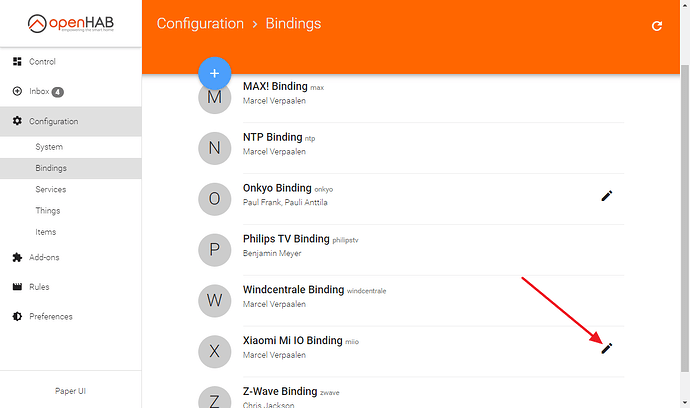Image resolution: width=690 pixels, height=408 pixels.
Task: Collapse the Configuration menu section
Action: click(53, 122)
